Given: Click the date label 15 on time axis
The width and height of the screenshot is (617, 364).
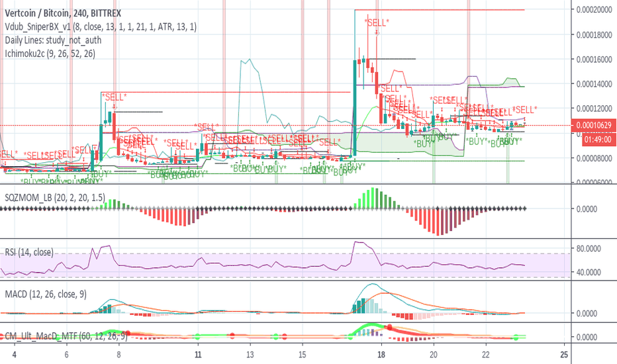Looking at the screenshot, I should point(302,355).
